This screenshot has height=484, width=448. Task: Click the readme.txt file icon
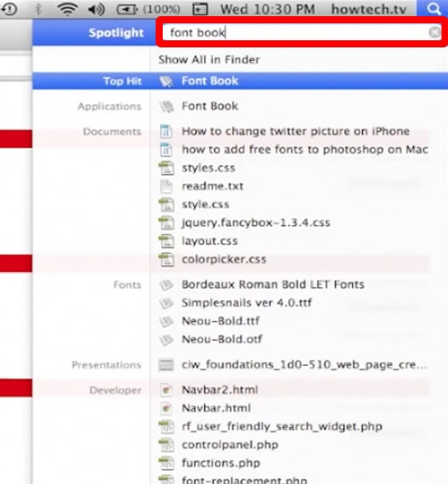[166, 186]
